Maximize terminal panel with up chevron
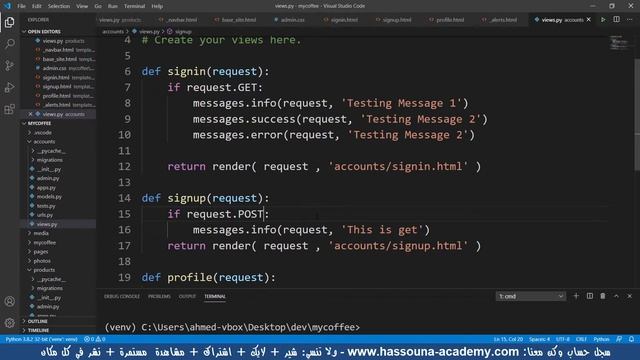This screenshot has height=360, width=640. pos(616,296)
